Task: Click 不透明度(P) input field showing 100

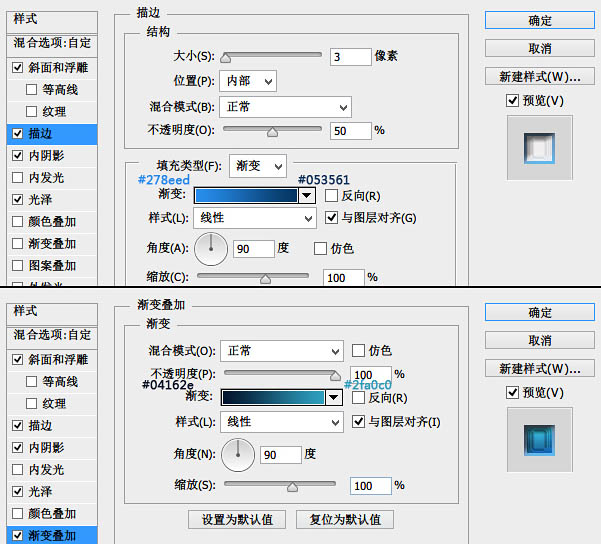Action: (371, 375)
